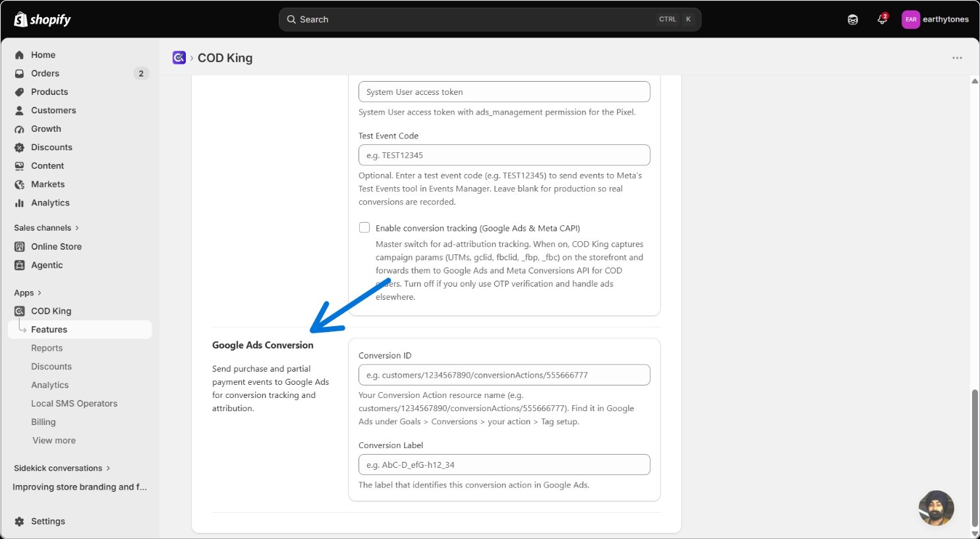The image size is (980, 539).
Task: Click the Home icon in sidebar
Action: [20, 55]
